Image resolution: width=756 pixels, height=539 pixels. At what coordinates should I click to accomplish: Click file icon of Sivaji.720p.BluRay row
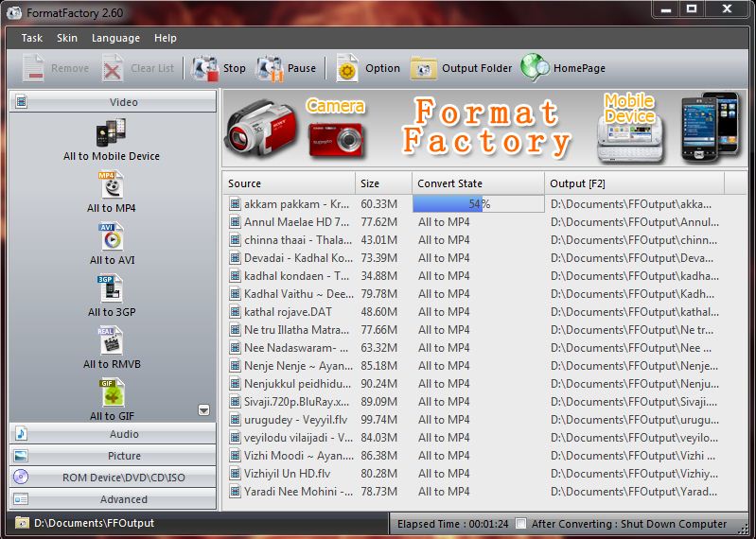235,402
